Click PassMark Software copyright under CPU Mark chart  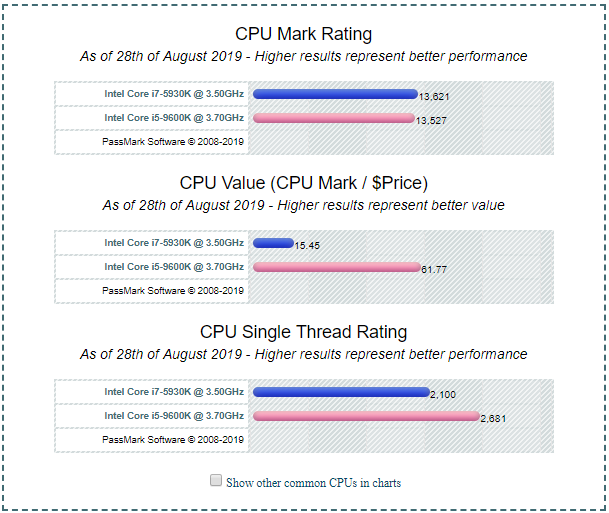pyautogui.click(x=173, y=142)
